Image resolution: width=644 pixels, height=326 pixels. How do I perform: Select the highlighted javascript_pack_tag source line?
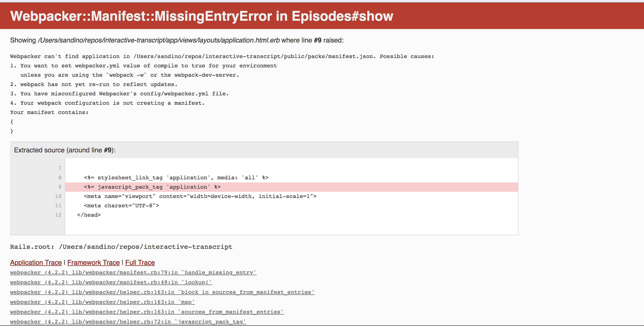[x=152, y=187]
